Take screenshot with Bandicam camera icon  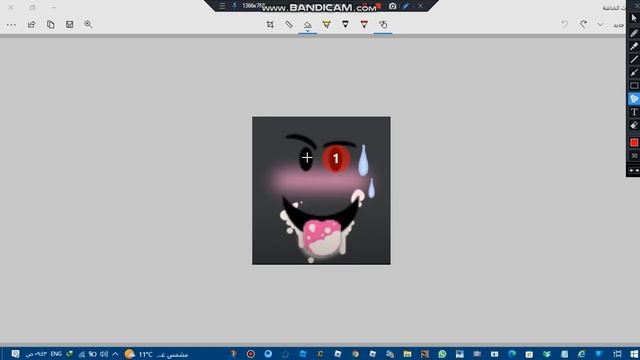pyautogui.click(x=392, y=6)
